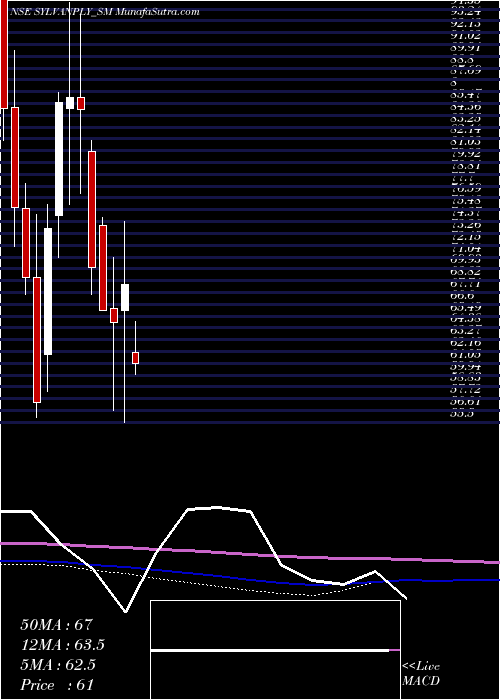Click the 71.04 price axis label

coord(465,249)
